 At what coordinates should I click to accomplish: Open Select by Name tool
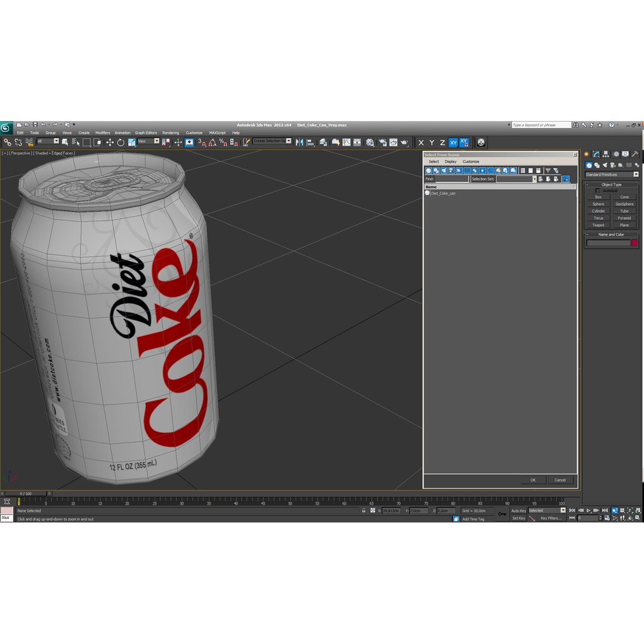click(76, 143)
